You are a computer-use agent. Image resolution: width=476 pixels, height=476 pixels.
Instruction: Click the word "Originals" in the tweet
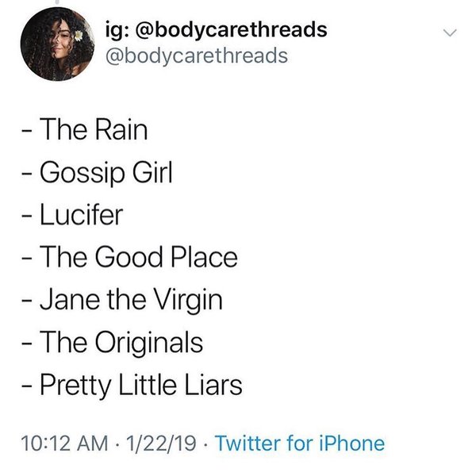151,344
